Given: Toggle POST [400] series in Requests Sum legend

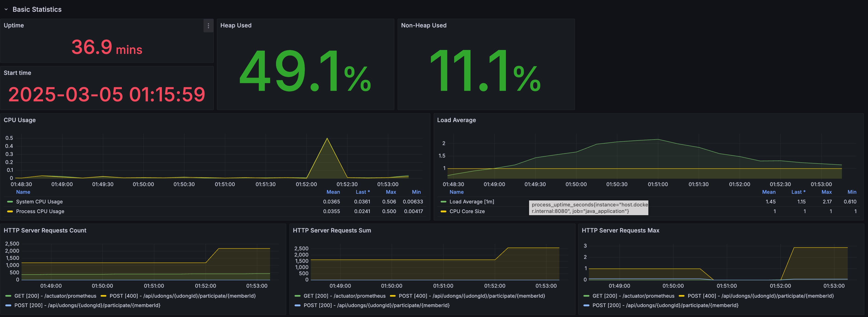Looking at the screenshot, I should pos(472,296).
